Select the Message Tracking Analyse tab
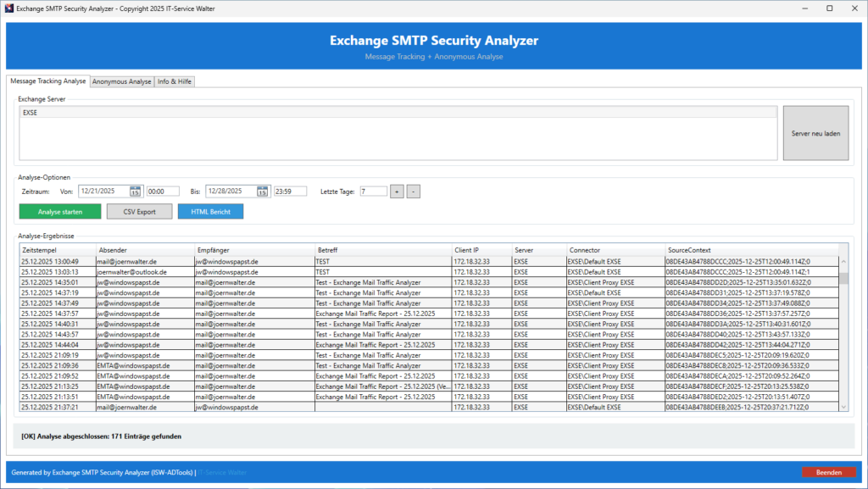Image resolution: width=868 pixels, height=489 pixels. (x=49, y=81)
